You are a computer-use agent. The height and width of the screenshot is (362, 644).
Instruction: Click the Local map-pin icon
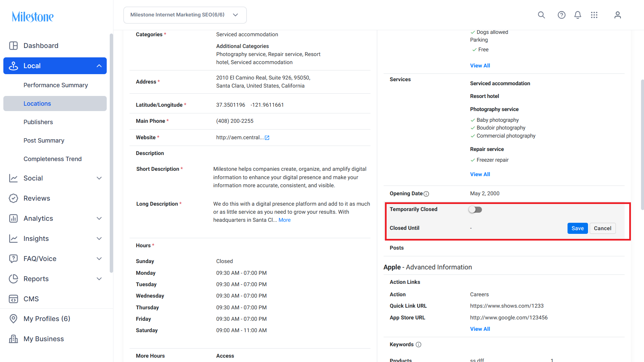pos(13,66)
